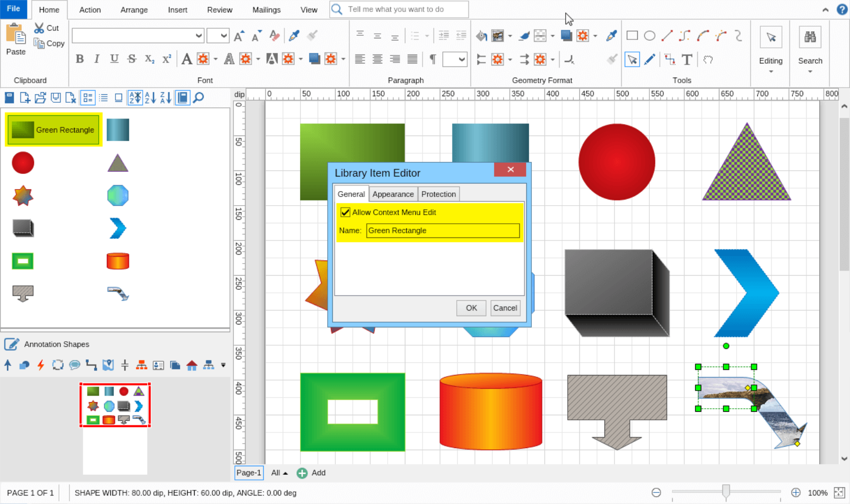The height and width of the screenshot is (504, 850).
Task: Expand more annotation shapes arrow
Action: click(x=223, y=365)
